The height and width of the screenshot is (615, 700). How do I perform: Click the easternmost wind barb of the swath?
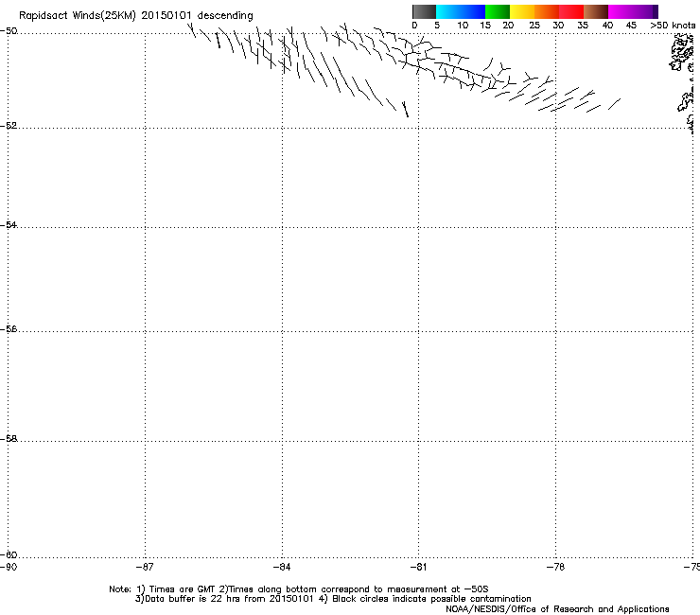pyautogui.click(x=614, y=104)
